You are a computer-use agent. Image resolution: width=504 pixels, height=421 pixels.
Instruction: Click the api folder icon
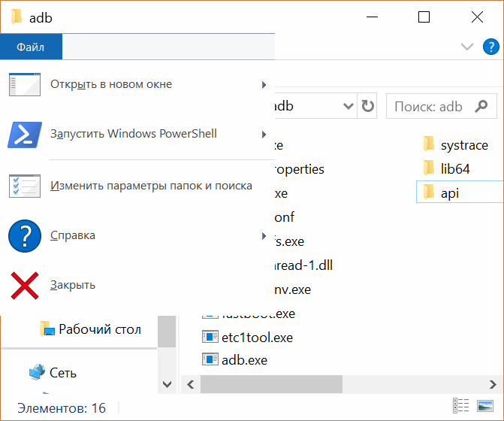coord(429,192)
